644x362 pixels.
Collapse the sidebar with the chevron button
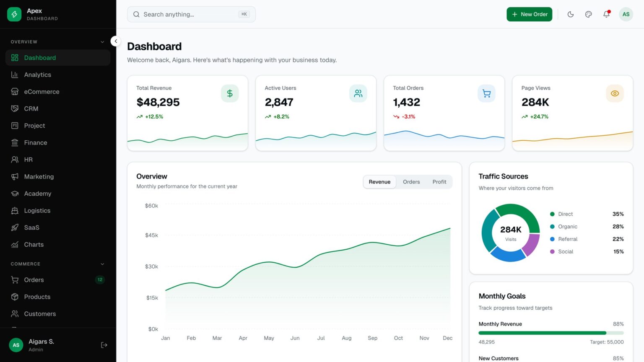pos(116,41)
